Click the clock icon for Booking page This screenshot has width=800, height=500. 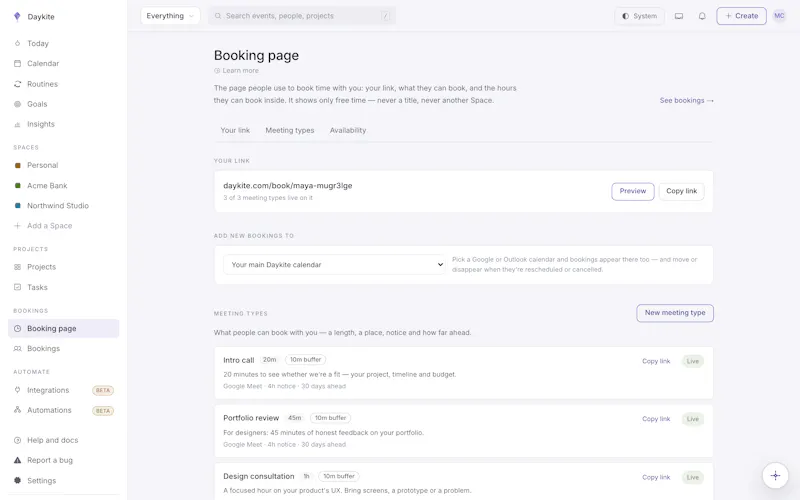tap(17, 329)
